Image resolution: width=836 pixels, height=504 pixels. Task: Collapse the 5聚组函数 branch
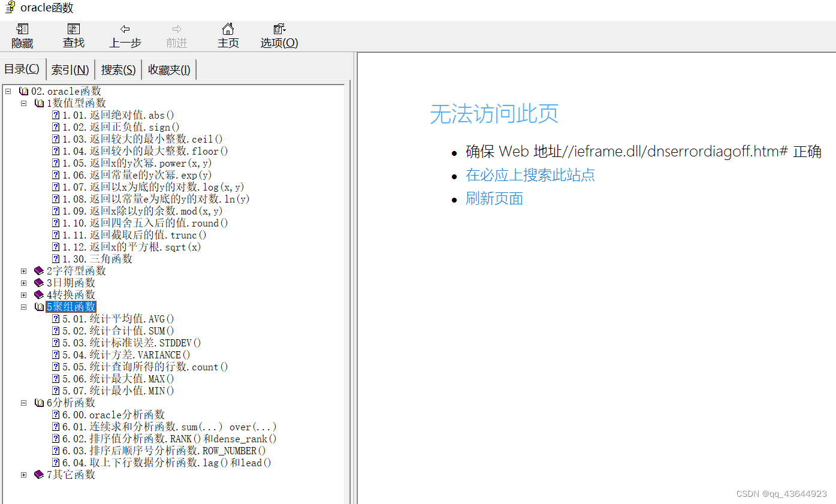[x=24, y=307]
